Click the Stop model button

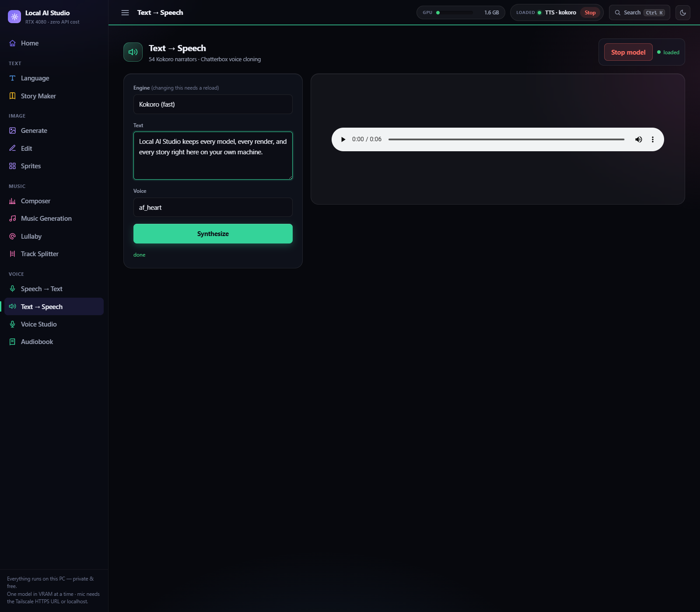628,52
